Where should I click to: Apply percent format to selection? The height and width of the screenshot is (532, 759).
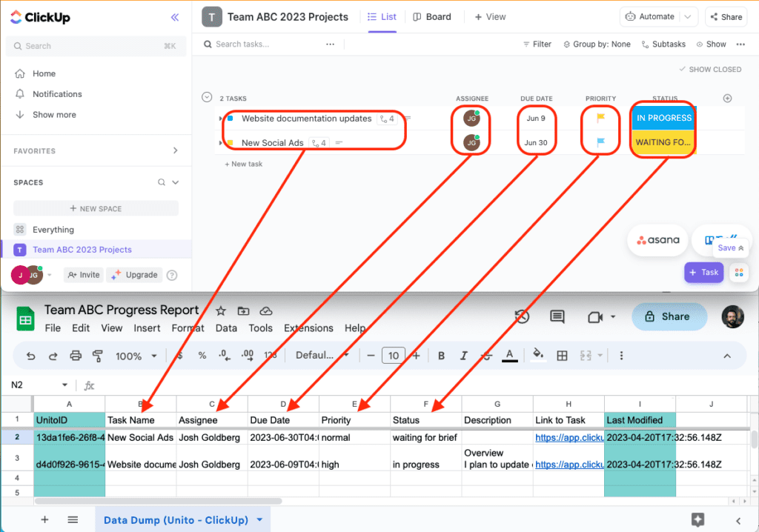click(x=202, y=356)
